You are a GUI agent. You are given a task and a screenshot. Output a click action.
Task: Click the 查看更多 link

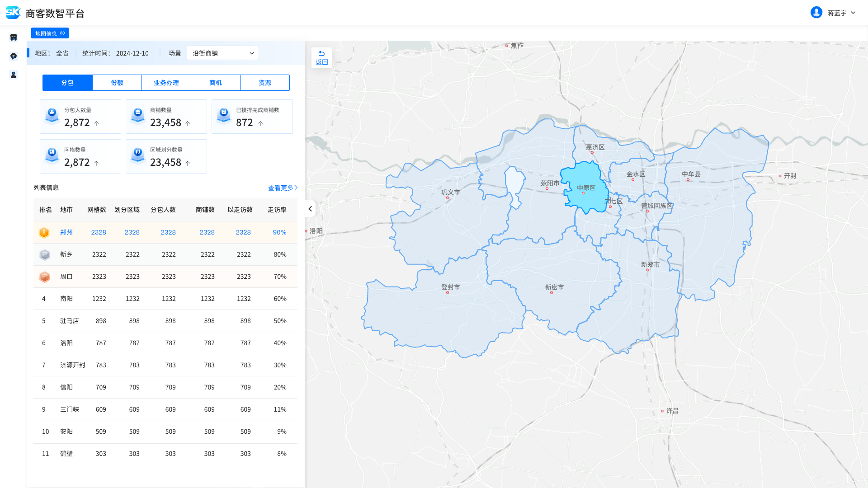pyautogui.click(x=283, y=188)
